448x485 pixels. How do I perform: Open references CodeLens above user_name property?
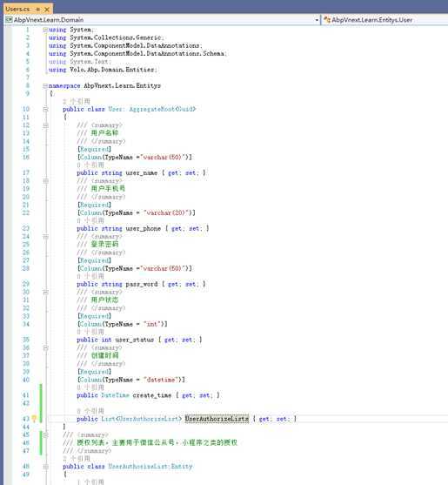pyautogui.click(x=90, y=165)
